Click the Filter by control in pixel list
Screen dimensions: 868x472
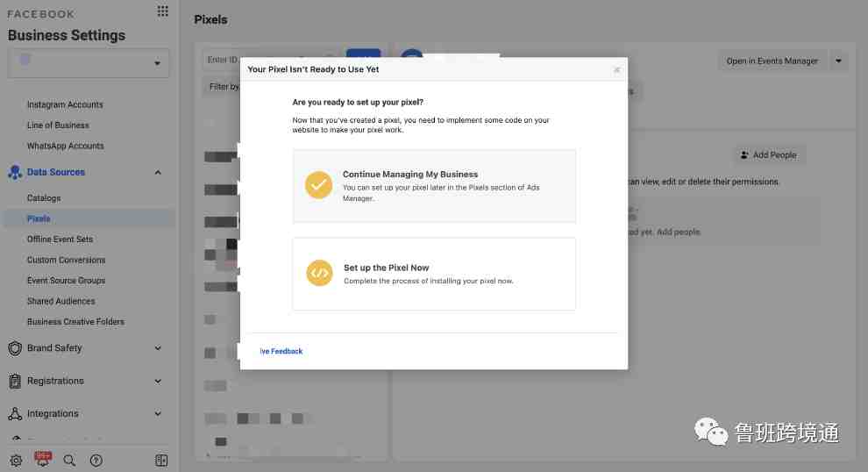222,87
